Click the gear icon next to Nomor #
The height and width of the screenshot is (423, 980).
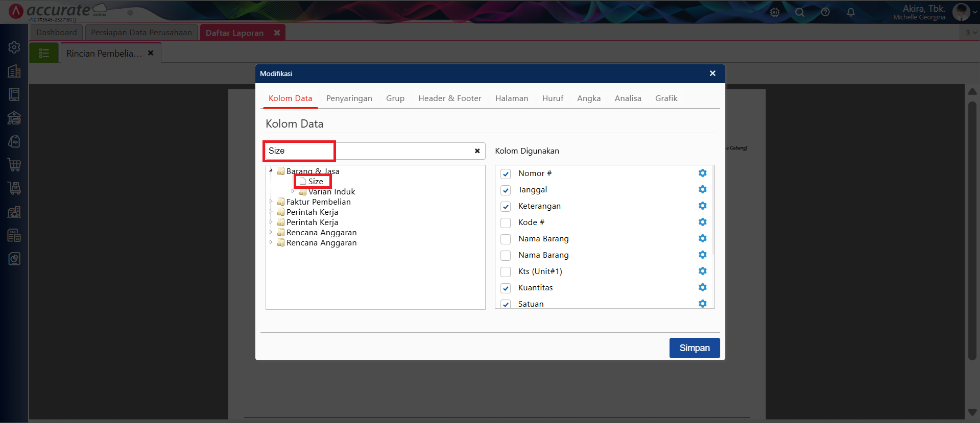pyautogui.click(x=702, y=173)
